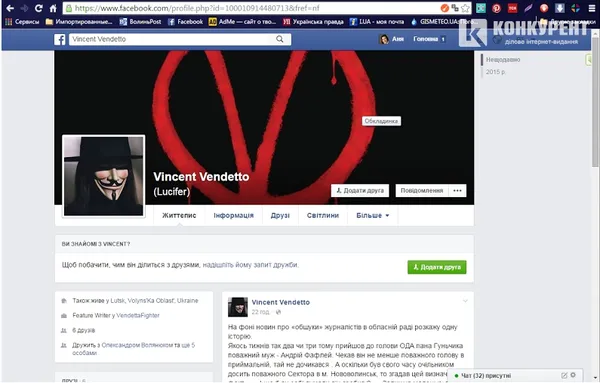Click the magnifier search icon in Facebook search
Screen dimensions: 600x383
tap(280, 39)
